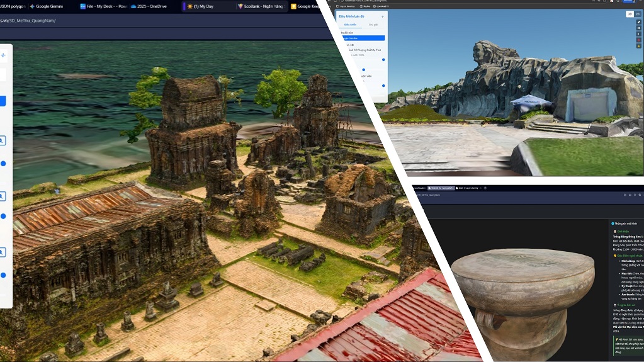Click the model opacity slider handle in map panel
This screenshot has height=362, width=644.
(383, 60)
